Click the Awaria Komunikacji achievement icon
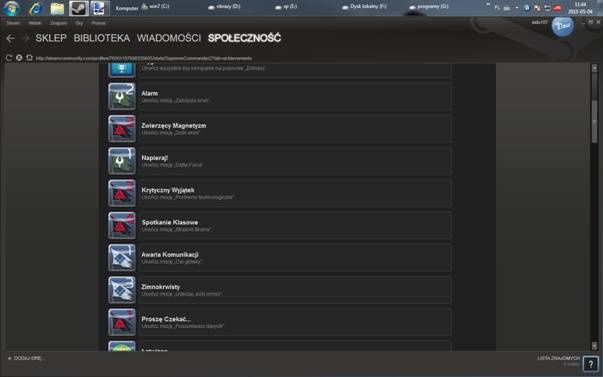Screen dimensions: 603x377 (x=122, y=257)
